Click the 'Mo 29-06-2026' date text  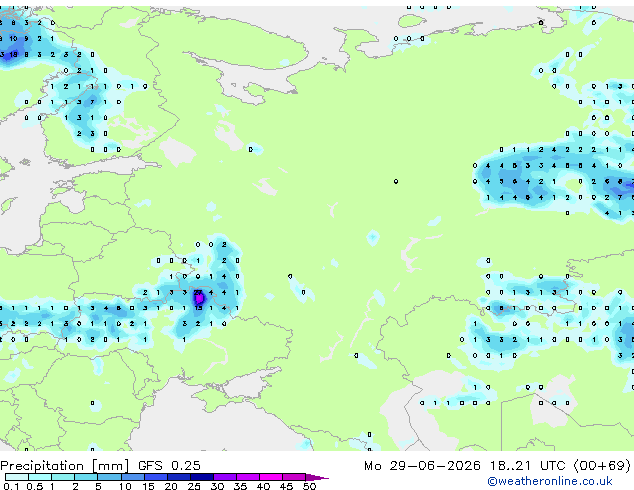pos(422,466)
